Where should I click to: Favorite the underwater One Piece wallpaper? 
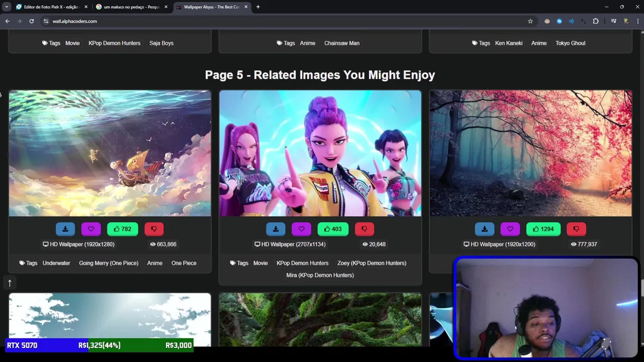pos(91,229)
